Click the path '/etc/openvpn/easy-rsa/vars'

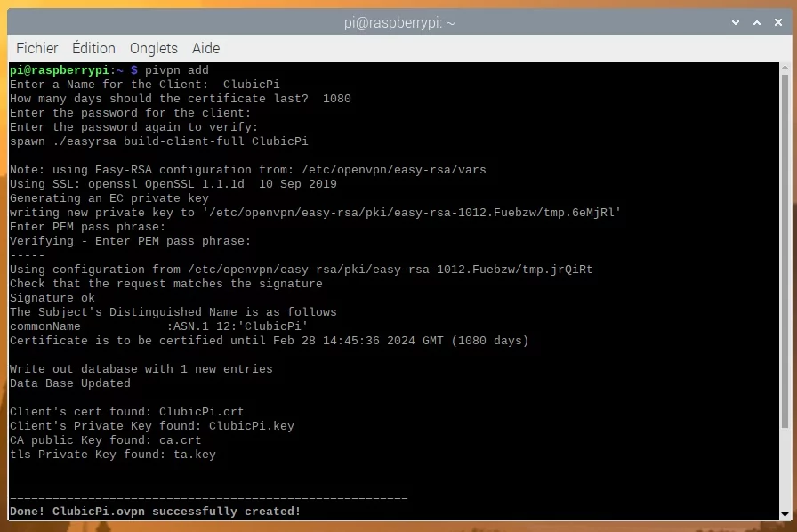coord(394,170)
